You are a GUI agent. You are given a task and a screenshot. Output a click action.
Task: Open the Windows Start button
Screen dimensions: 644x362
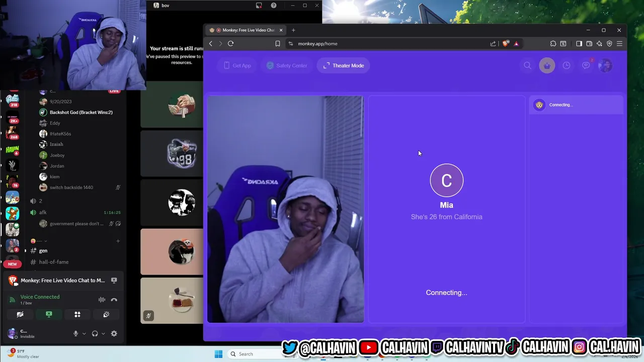click(x=218, y=354)
